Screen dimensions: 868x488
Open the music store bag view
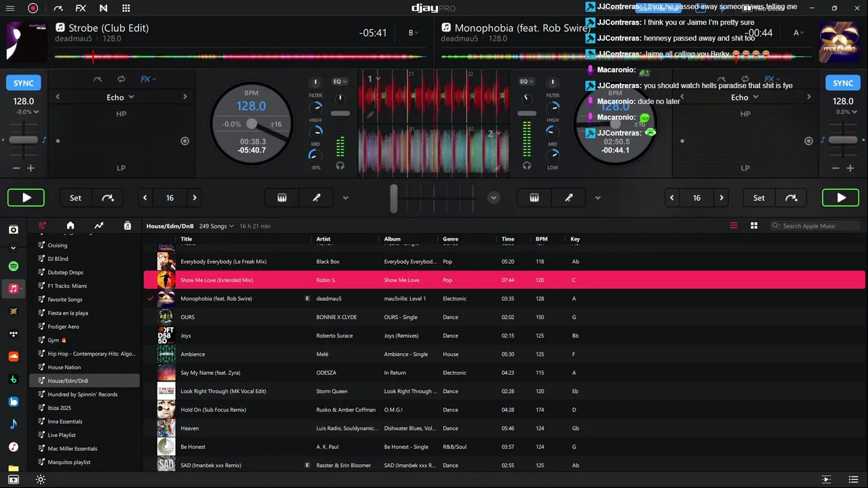point(127,226)
